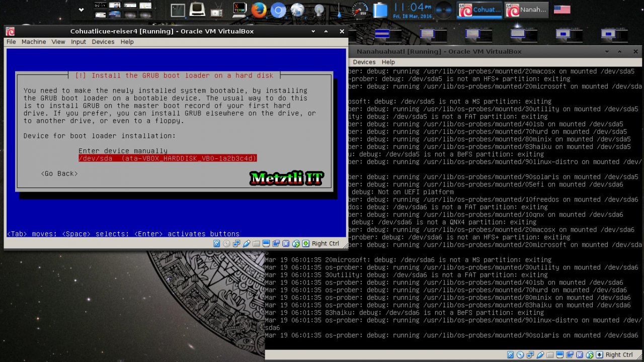This screenshot has height=362, width=644.
Task: Click the Tab moves Space selects help line
Action: pos(123,234)
